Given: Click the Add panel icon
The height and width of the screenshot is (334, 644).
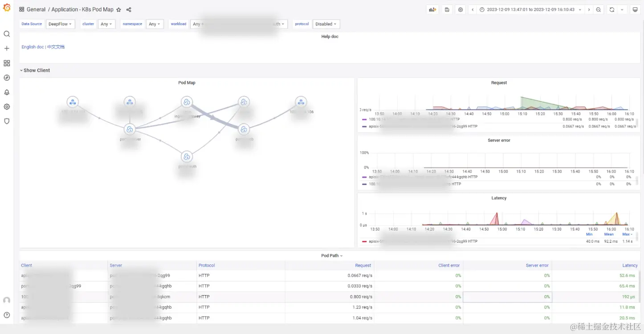Looking at the screenshot, I should point(432,10).
